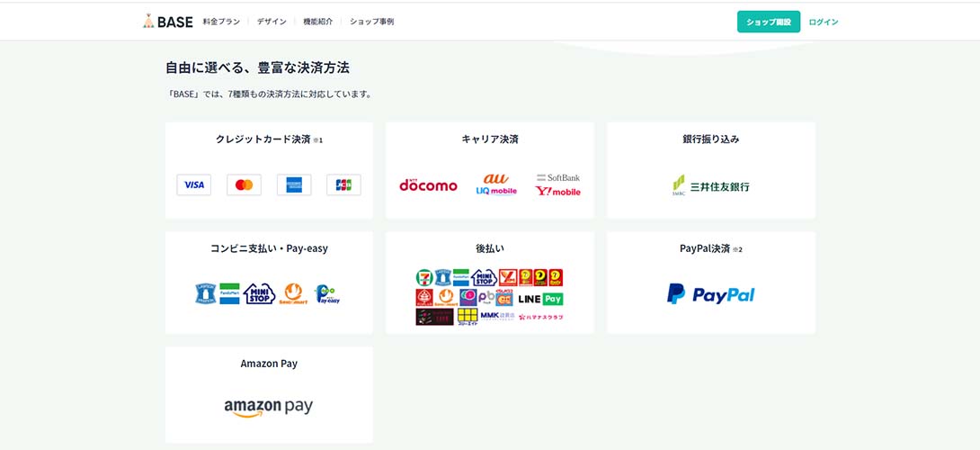The image size is (980, 450).
Task: Click the 三井住友銀行 SMBC logo
Action: point(710,186)
